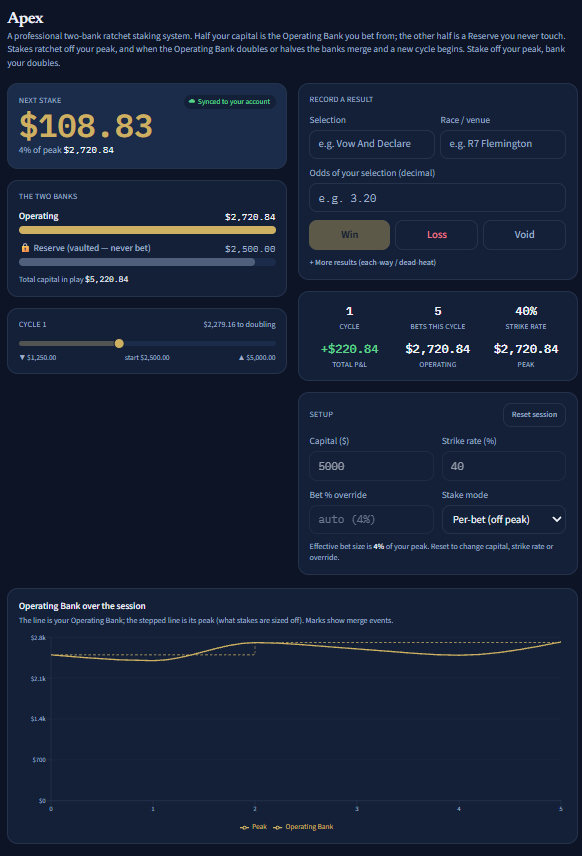
Task: Click the chart data point at bet 5
Action: click(561, 642)
